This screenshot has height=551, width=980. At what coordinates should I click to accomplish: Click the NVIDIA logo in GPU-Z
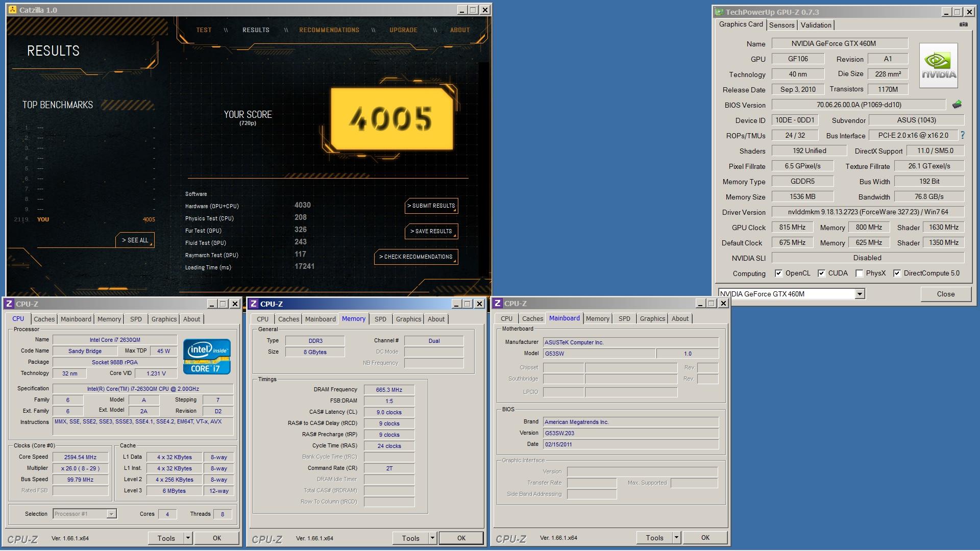pyautogui.click(x=938, y=65)
